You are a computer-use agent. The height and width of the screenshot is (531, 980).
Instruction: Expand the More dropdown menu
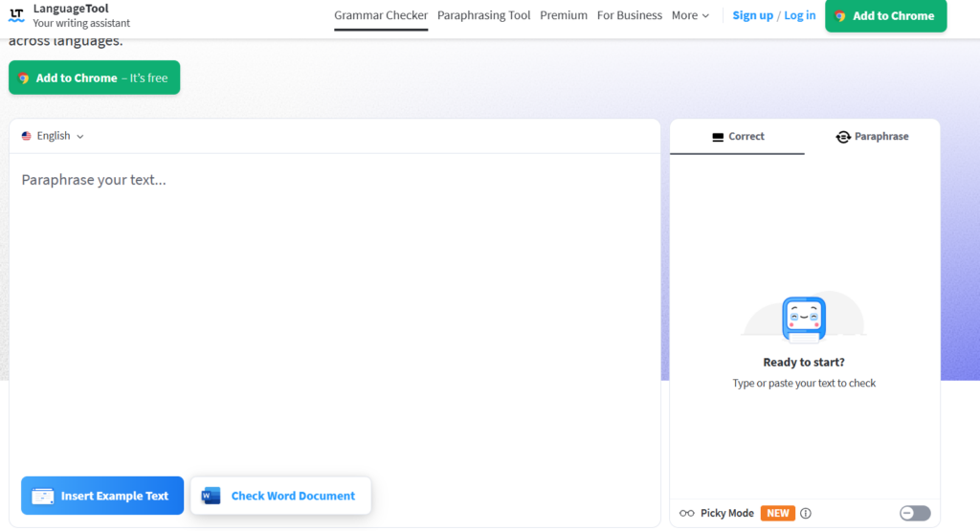click(690, 15)
